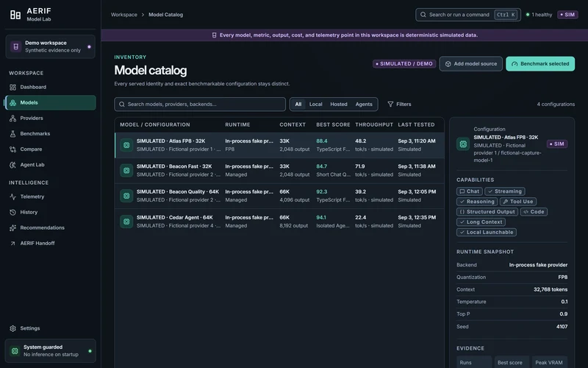Image resolution: width=588 pixels, height=368 pixels.
Task: Click the History clock icon
Action: point(12,212)
